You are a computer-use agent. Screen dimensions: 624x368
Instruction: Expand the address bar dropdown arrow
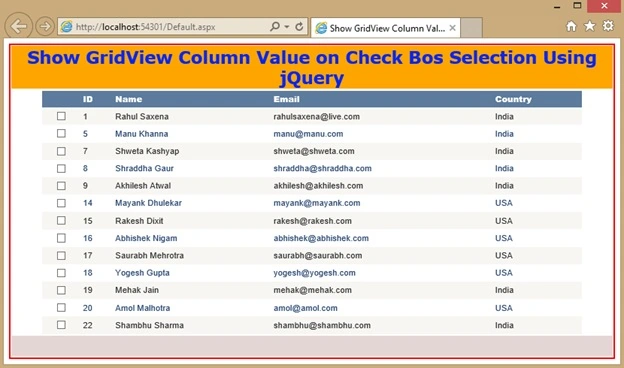(x=287, y=27)
